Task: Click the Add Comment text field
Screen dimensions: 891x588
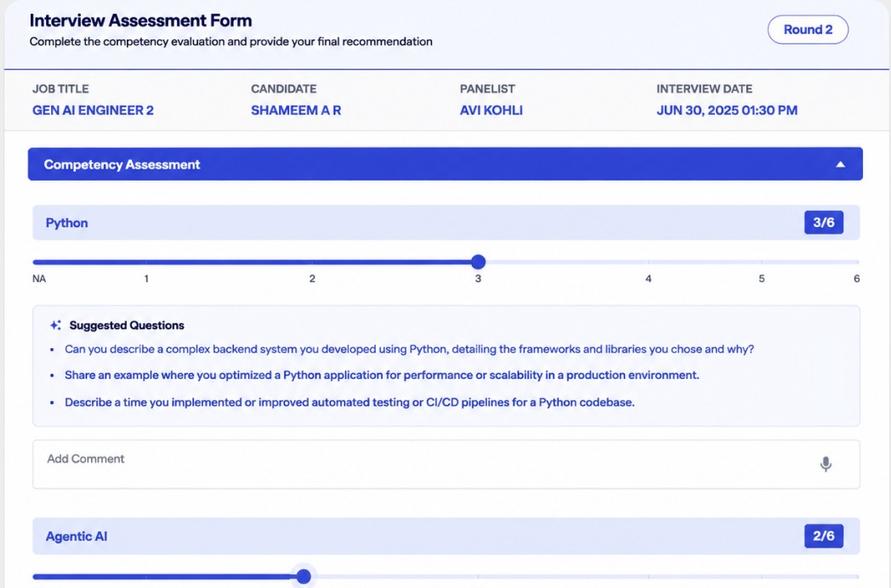Action: [x=446, y=464]
